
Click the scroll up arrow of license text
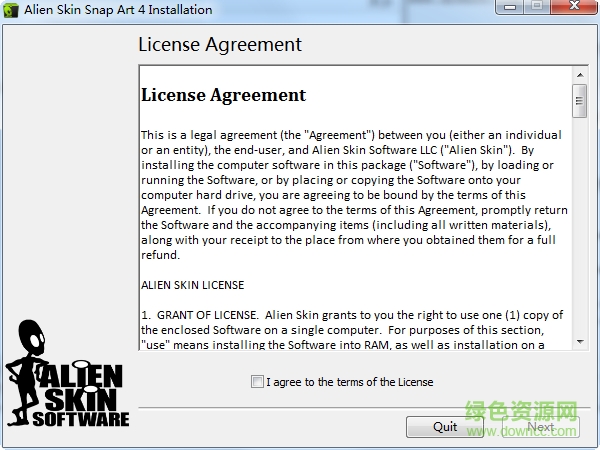(580, 75)
